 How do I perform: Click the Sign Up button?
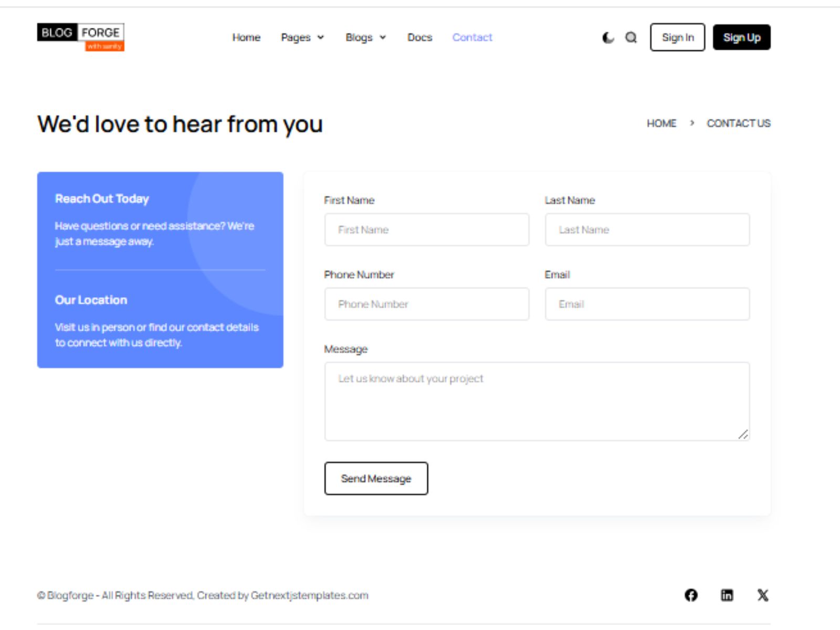pyautogui.click(x=741, y=37)
